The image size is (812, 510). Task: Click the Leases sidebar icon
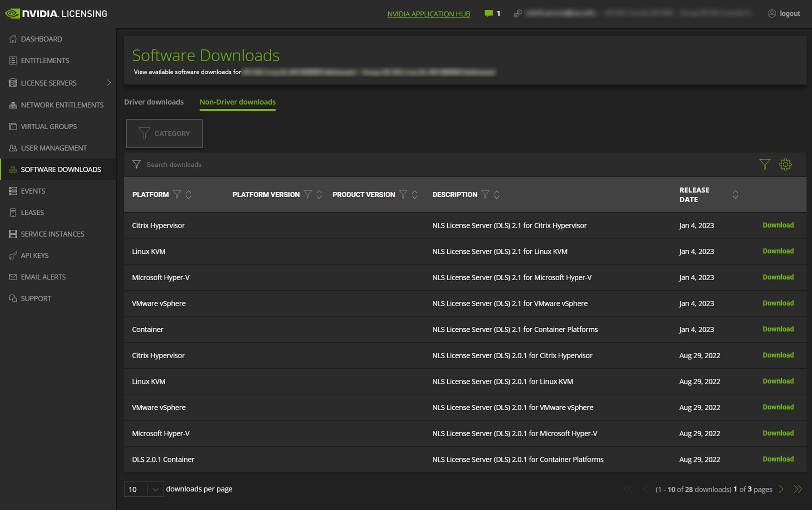pyautogui.click(x=13, y=213)
